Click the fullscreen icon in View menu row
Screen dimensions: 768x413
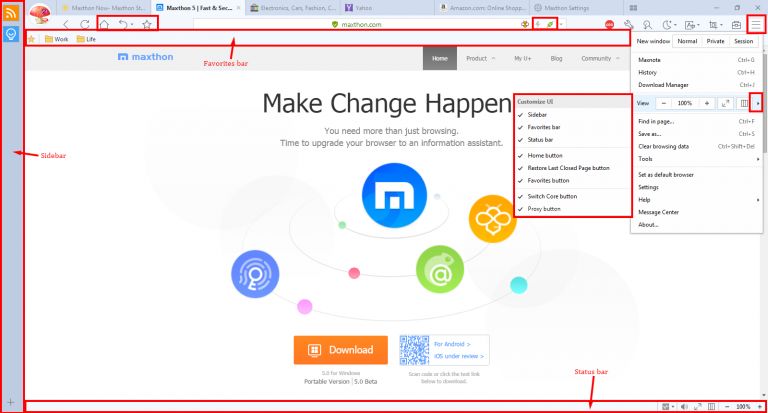(x=725, y=103)
